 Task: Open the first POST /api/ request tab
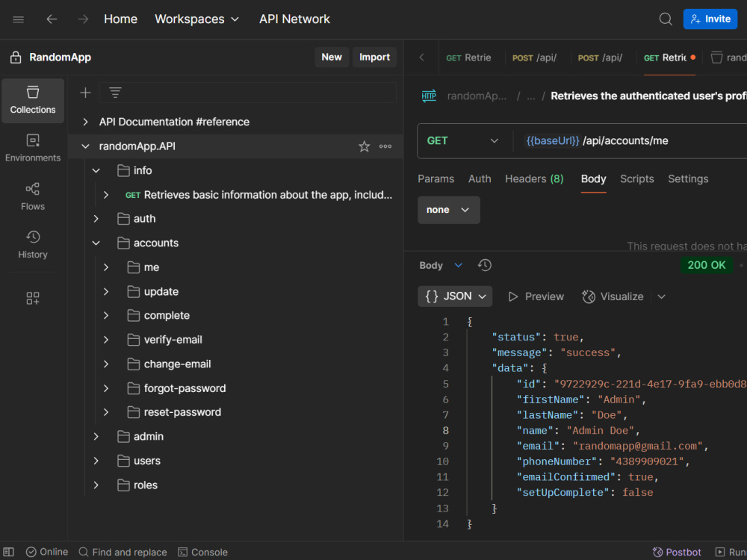point(534,57)
